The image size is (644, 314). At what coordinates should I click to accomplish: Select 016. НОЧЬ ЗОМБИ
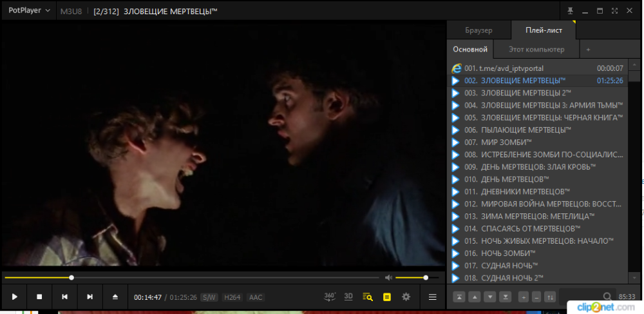click(537, 253)
